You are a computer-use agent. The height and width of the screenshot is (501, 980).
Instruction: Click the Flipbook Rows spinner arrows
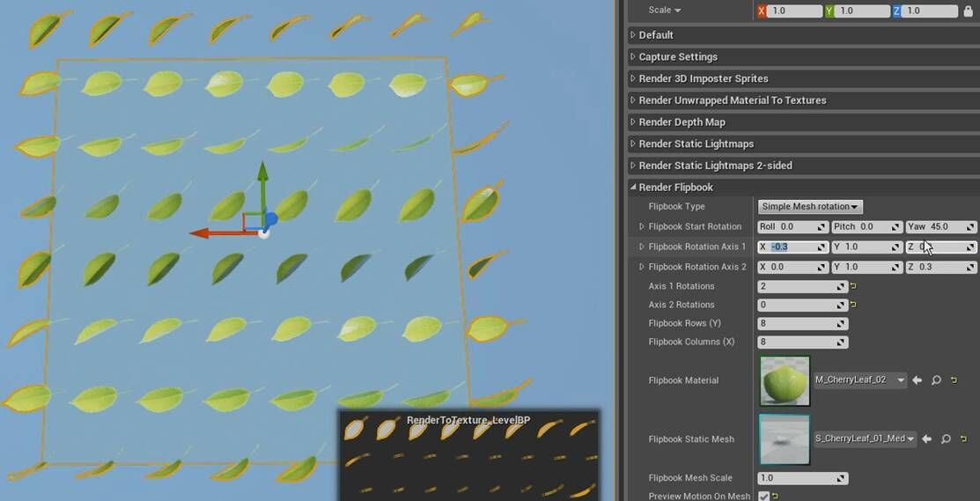842,324
